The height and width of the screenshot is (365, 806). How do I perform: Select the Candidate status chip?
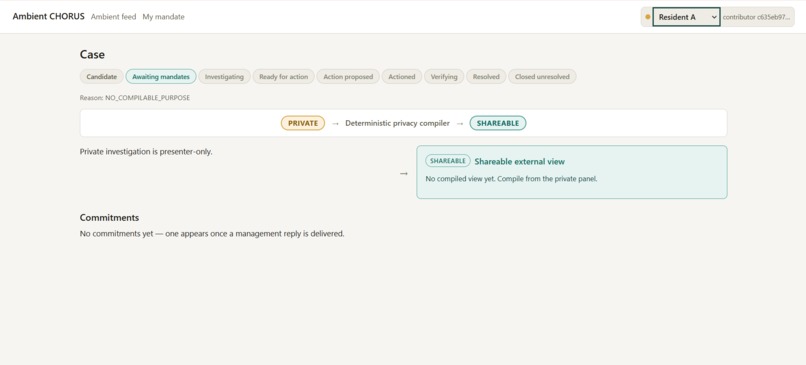(x=102, y=77)
